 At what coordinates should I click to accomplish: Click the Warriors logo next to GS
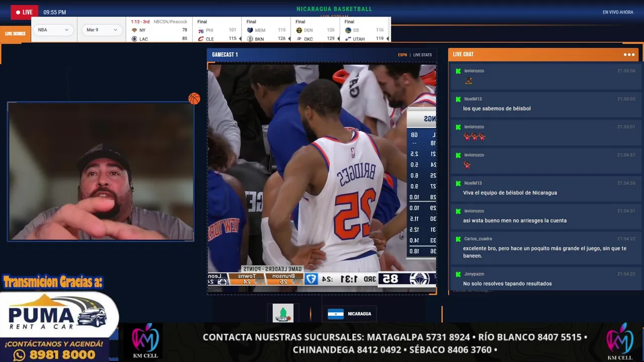(x=348, y=30)
